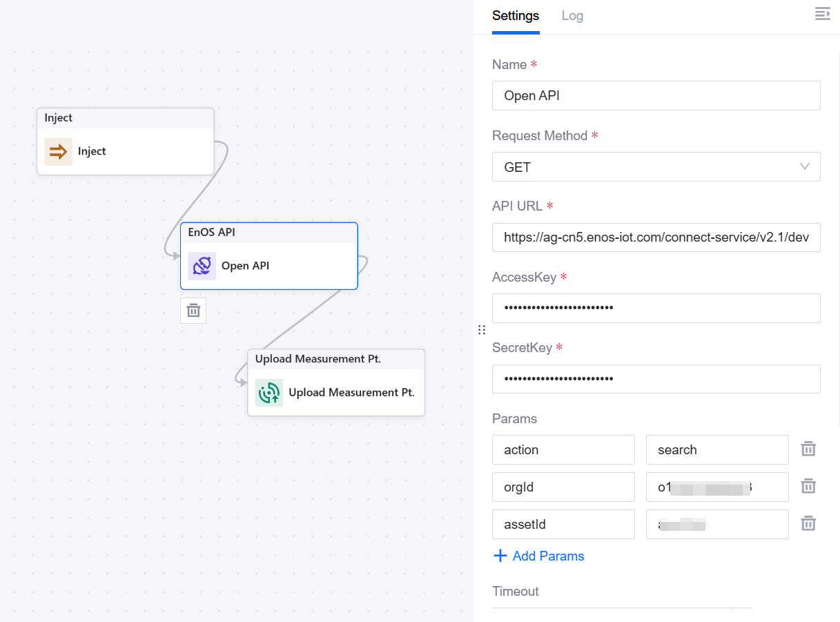
Task: Select the Open API node icon
Action: pos(202,266)
